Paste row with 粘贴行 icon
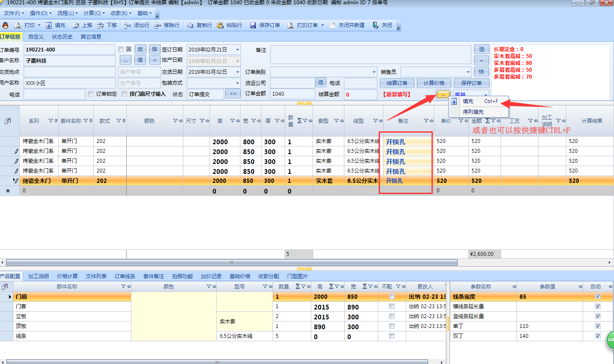The width and height of the screenshot is (614, 364). point(220,25)
